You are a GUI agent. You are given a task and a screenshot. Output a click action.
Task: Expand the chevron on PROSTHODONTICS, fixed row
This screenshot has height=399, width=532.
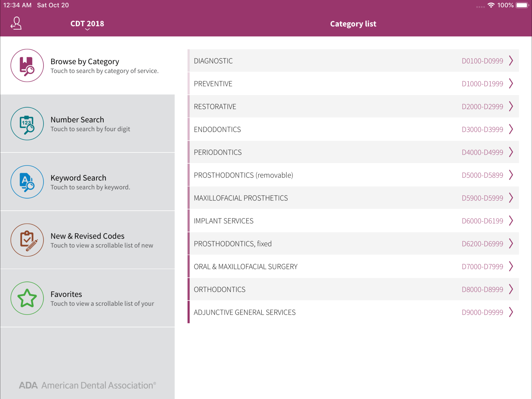pyautogui.click(x=511, y=244)
